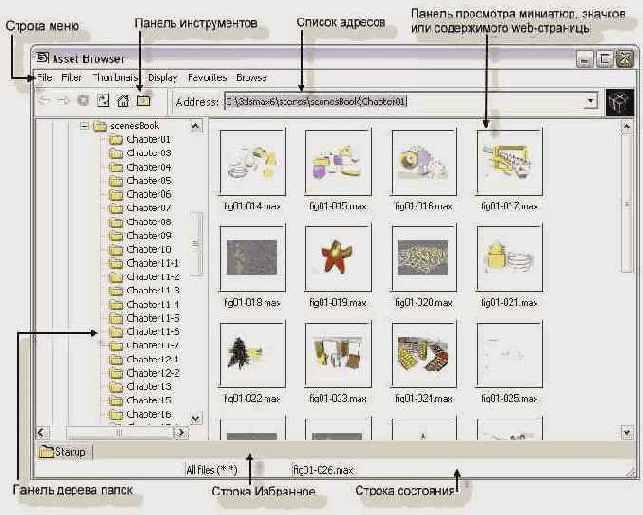Select the fig01-025.max thumbnail
Screen dimensions: 643x515
tap(509, 355)
